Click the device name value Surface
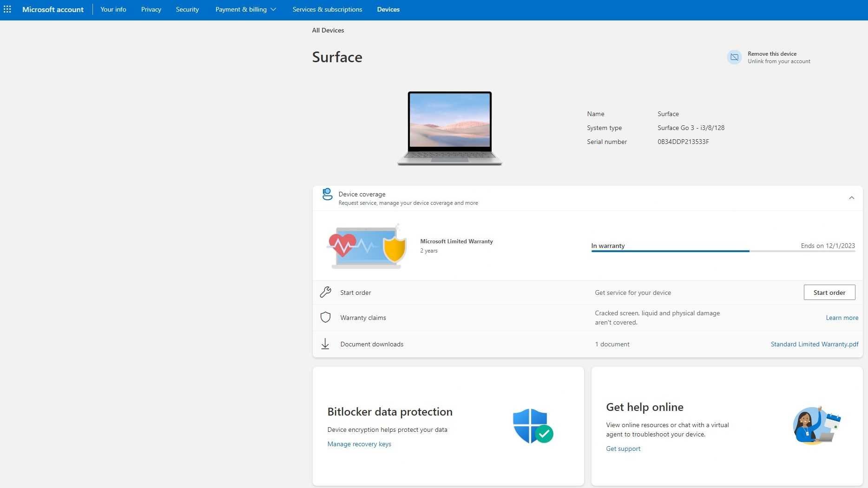868x488 pixels. tap(668, 114)
